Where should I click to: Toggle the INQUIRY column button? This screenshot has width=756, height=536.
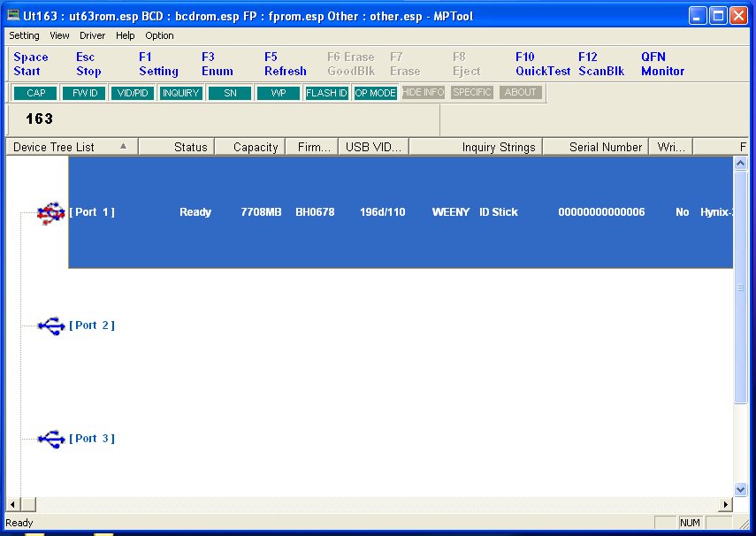180,93
